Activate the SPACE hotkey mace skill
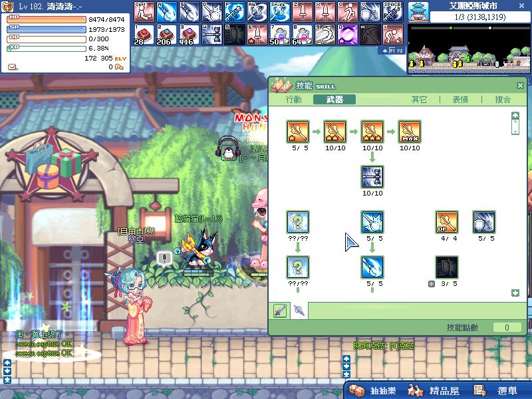Image resolution: width=532 pixels, height=399 pixels. click(393, 12)
